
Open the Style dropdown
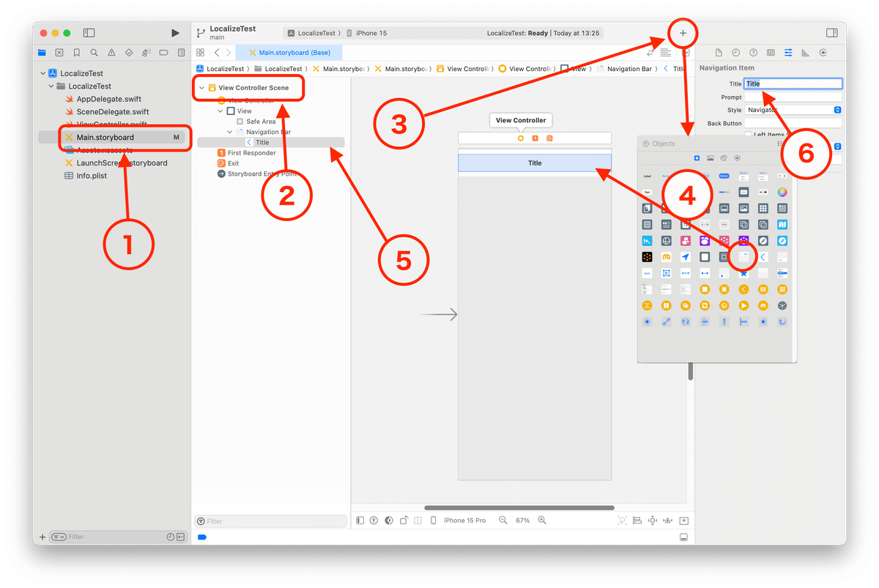[x=793, y=111]
